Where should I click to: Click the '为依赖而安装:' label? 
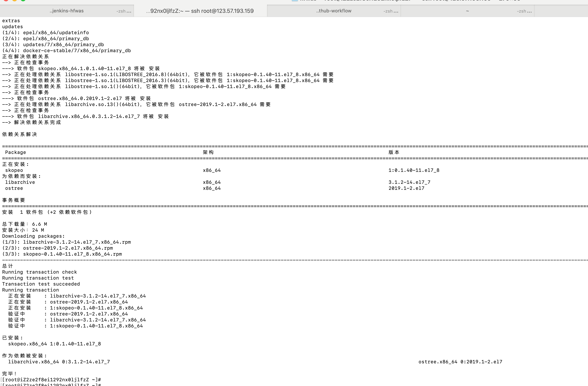[21, 176]
